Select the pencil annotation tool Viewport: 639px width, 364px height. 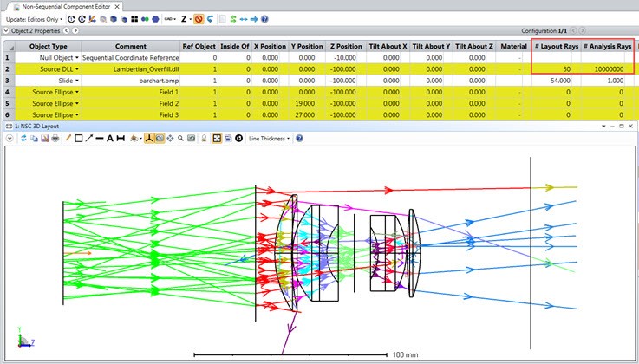[x=68, y=139]
